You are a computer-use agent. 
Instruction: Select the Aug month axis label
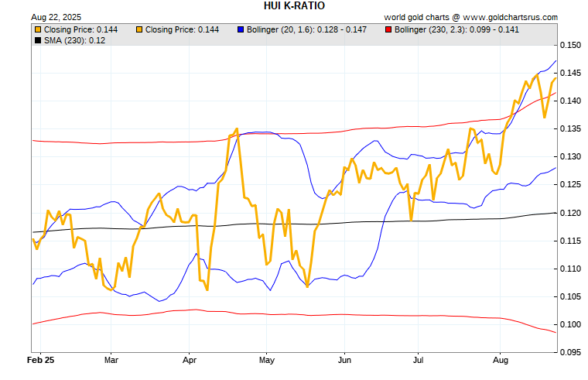(501, 361)
